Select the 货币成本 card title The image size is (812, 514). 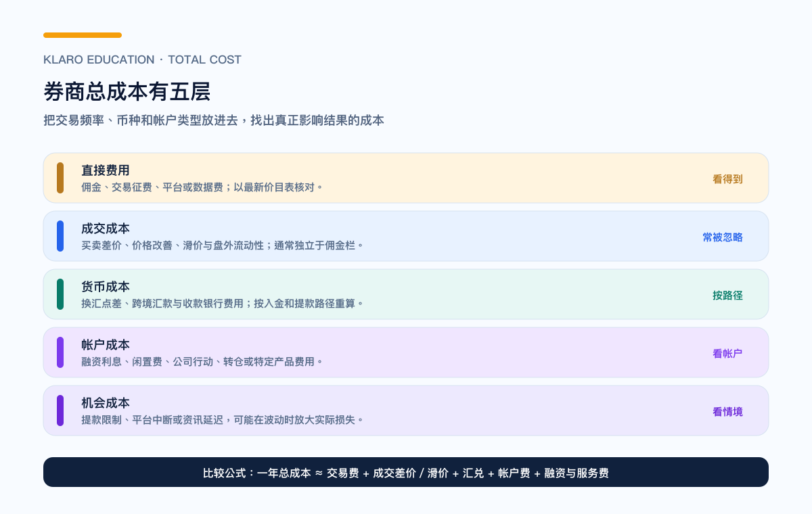(106, 287)
